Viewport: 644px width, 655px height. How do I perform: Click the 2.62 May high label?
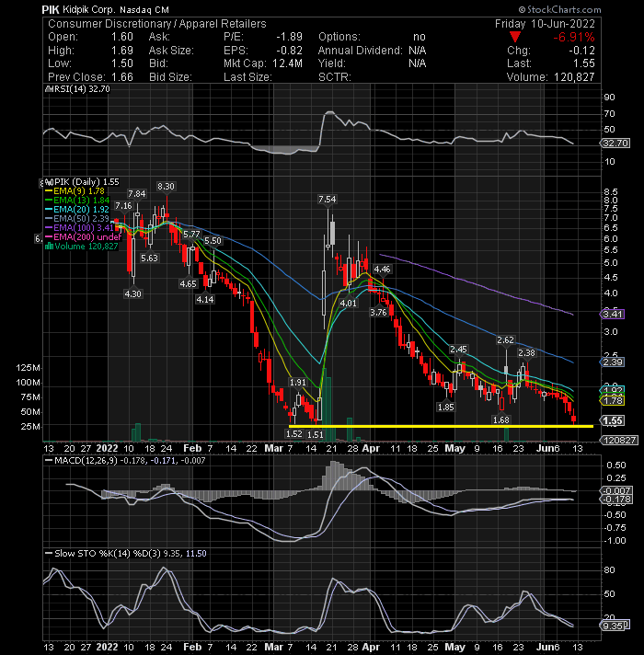click(x=505, y=340)
